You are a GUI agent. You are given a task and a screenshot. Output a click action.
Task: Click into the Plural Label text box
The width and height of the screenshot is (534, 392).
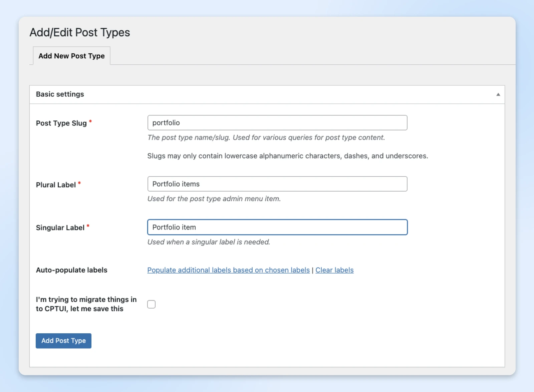[x=277, y=184]
